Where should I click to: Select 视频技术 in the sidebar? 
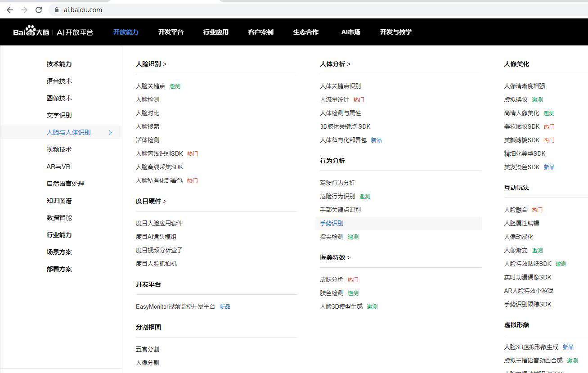click(x=59, y=149)
